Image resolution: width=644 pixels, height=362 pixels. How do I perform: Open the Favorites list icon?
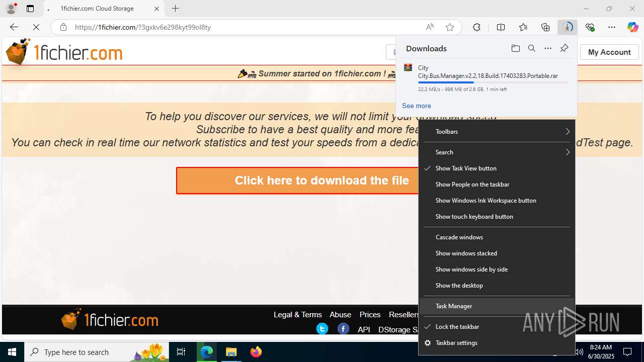point(523,27)
